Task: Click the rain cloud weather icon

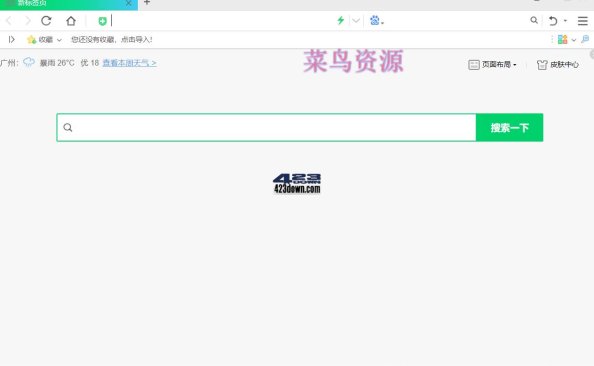Action: click(29, 62)
